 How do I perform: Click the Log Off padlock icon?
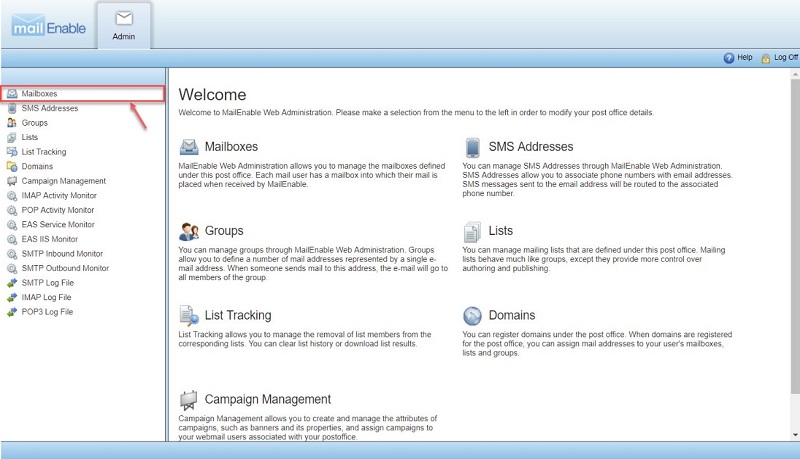(x=766, y=59)
